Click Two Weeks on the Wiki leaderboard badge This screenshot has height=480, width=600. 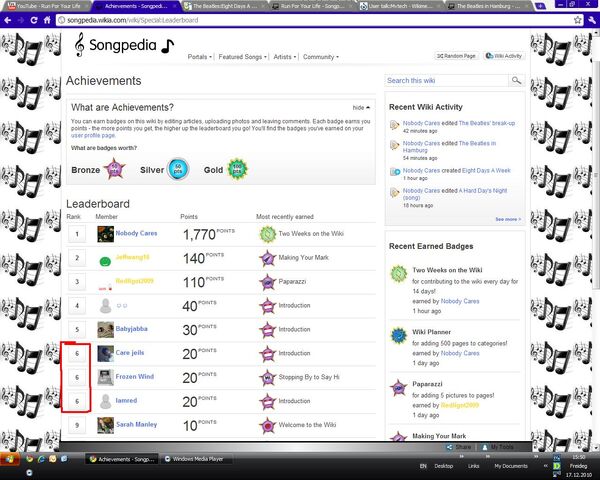click(267, 234)
